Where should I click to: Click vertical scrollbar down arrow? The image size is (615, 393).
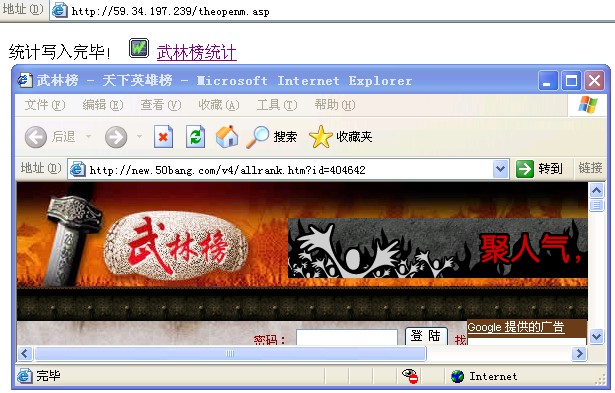point(597,336)
